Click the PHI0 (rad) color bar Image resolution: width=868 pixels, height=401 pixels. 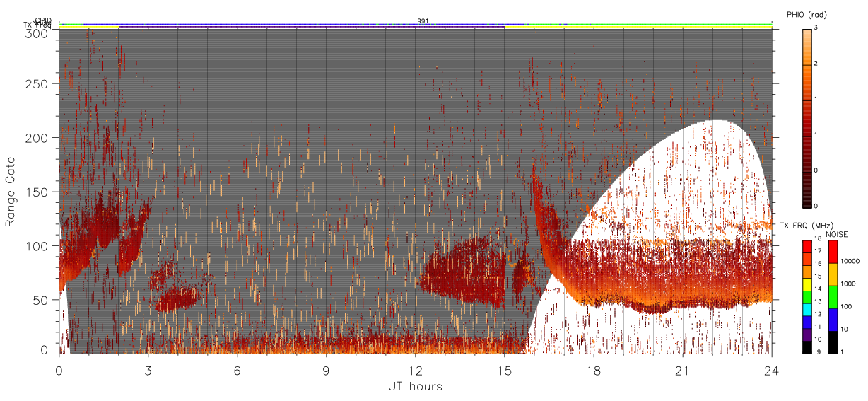tap(808, 117)
